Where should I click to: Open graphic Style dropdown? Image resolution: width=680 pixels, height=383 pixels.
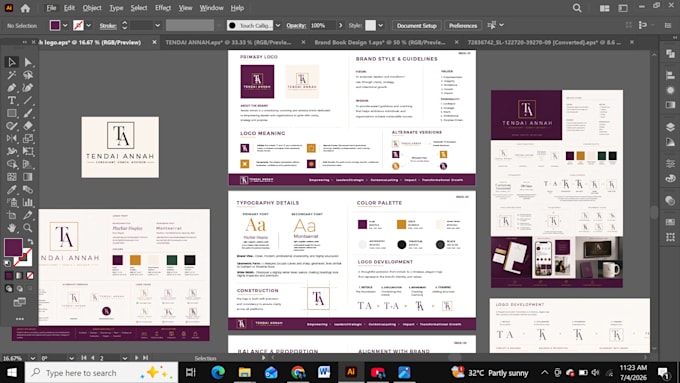(381, 26)
